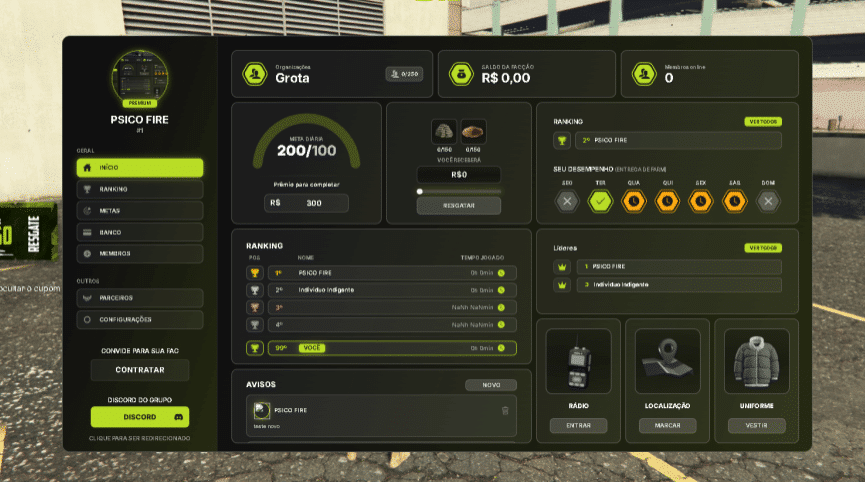Click the Entrar button under Rádio
Viewport: 865px width, 482px height.
coord(578,426)
